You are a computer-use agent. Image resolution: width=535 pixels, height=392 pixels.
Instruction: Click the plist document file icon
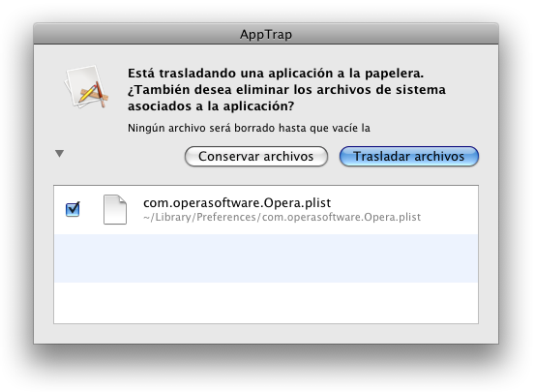click(x=115, y=210)
